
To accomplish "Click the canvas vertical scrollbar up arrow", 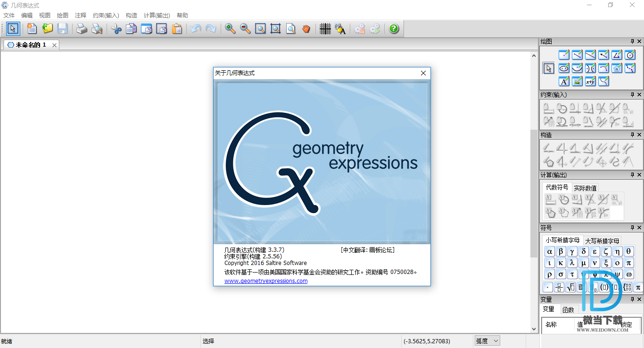I will (534, 56).
